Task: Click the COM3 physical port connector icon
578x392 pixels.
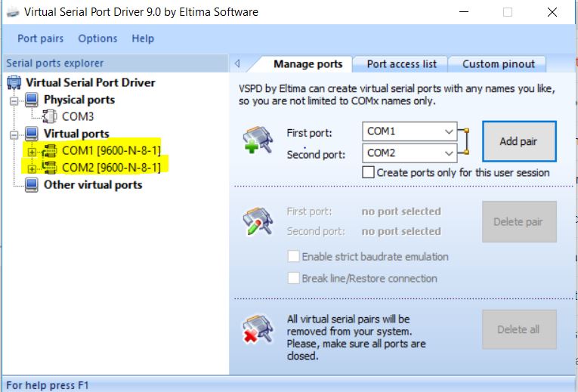Action: [x=49, y=116]
